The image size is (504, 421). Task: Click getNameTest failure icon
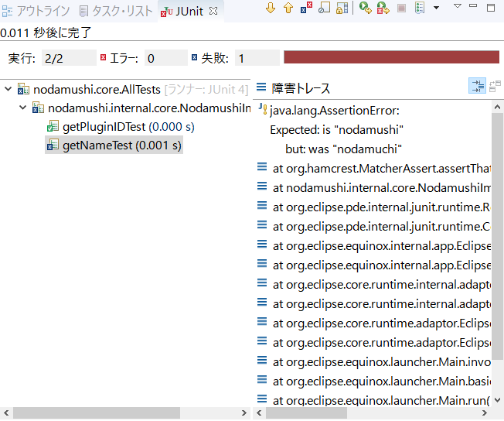pyautogui.click(x=53, y=145)
